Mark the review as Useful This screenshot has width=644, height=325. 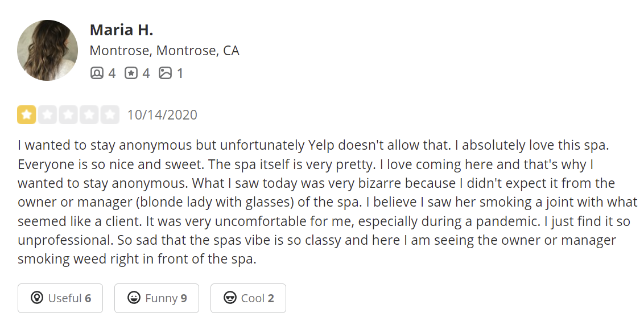(60, 298)
